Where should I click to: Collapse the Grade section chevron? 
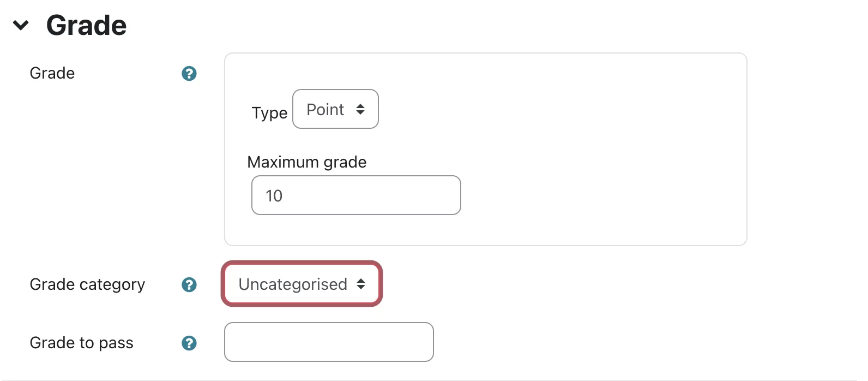pyautogui.click(x=21, y=25)
